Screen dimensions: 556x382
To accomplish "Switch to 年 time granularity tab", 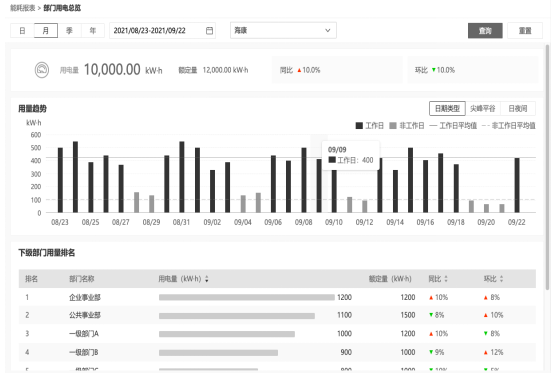I will pyautogui.click(x=93, y=31).
